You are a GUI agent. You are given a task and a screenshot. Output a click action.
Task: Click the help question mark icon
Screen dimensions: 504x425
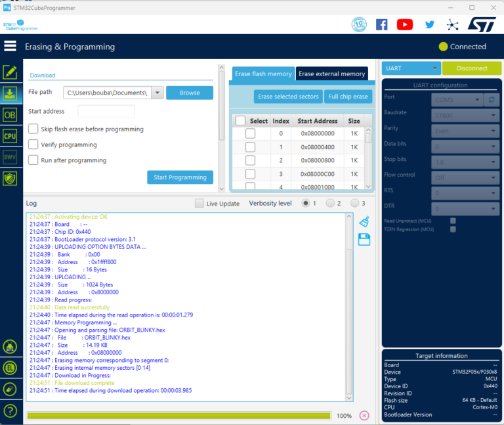tap(10, 411)
